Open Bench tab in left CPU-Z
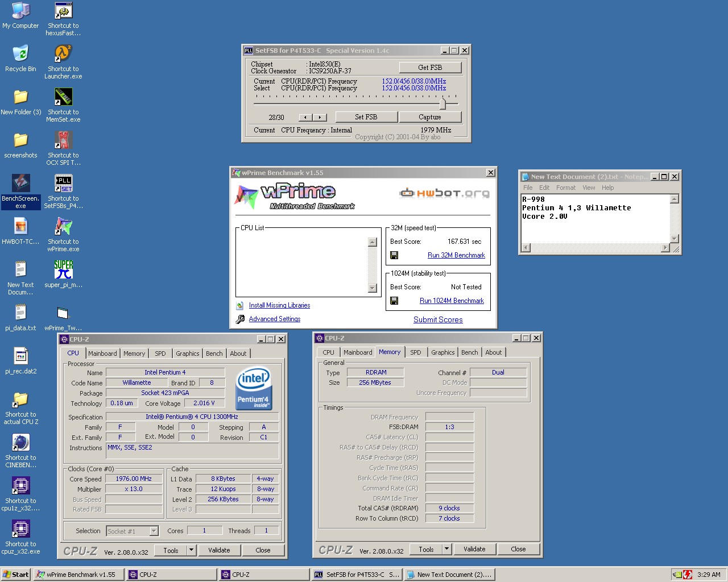This screenshot has height=582, width=728. click(214, 354)
